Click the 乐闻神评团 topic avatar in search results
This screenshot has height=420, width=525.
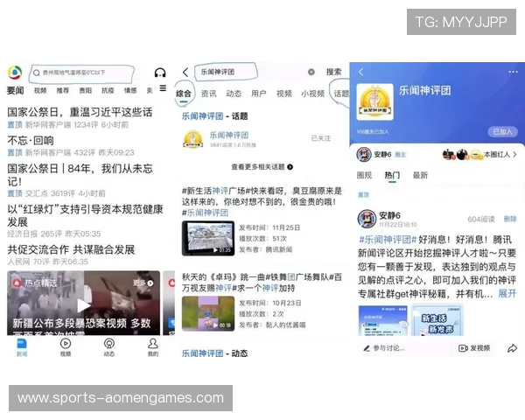[193, 138]
